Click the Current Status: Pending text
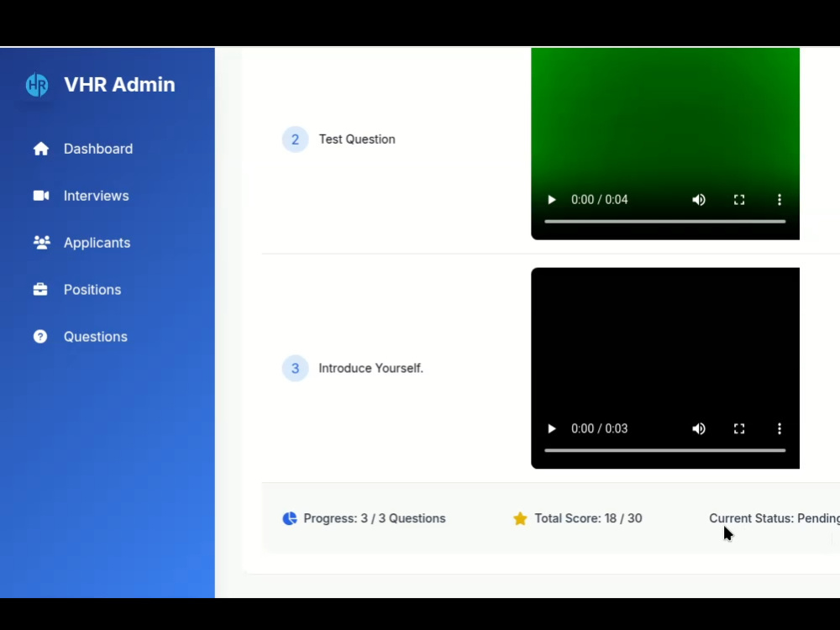The image size is (840, 630). 774,518
